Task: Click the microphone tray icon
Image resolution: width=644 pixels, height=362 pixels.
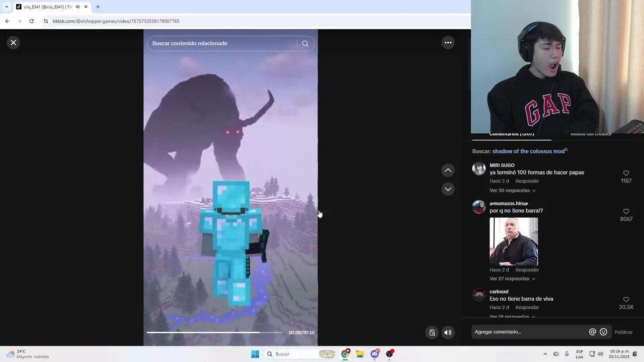Action: pyautogui.click(x=567, y=354)
